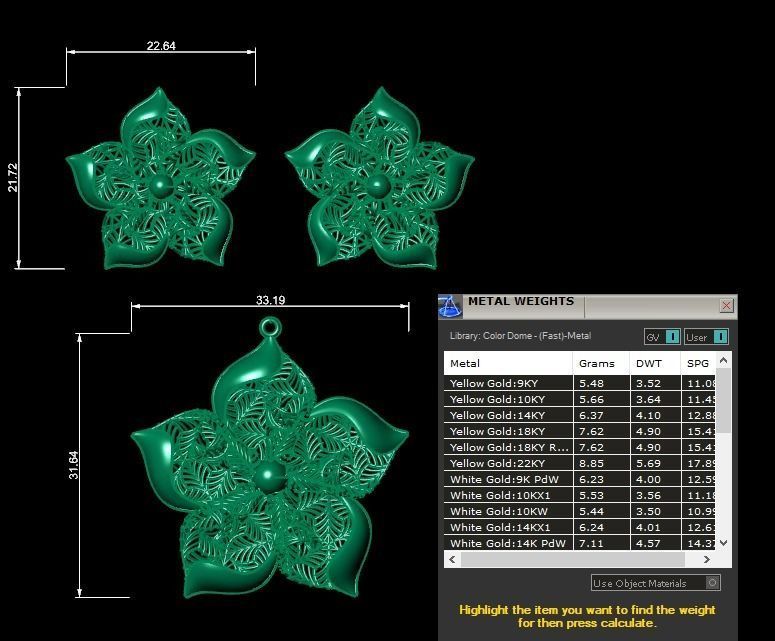Click grams value 8.85
Screen dimensions: 775x641
pos(591,463)
